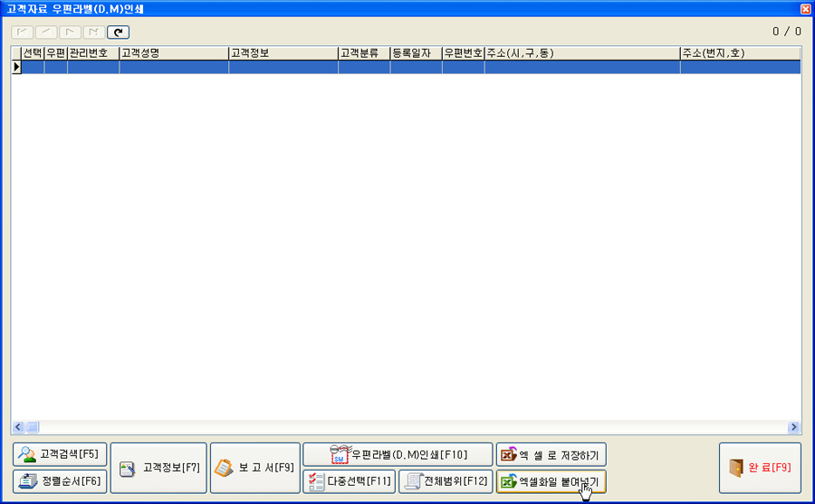815x504 pixels.
Task: Click the horizontal scrollbar left arrow
Action: 18,427
